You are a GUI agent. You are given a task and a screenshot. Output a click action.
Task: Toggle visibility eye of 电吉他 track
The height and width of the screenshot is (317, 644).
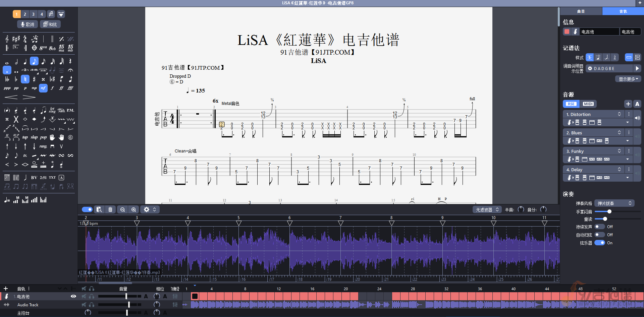pos(73,297)
